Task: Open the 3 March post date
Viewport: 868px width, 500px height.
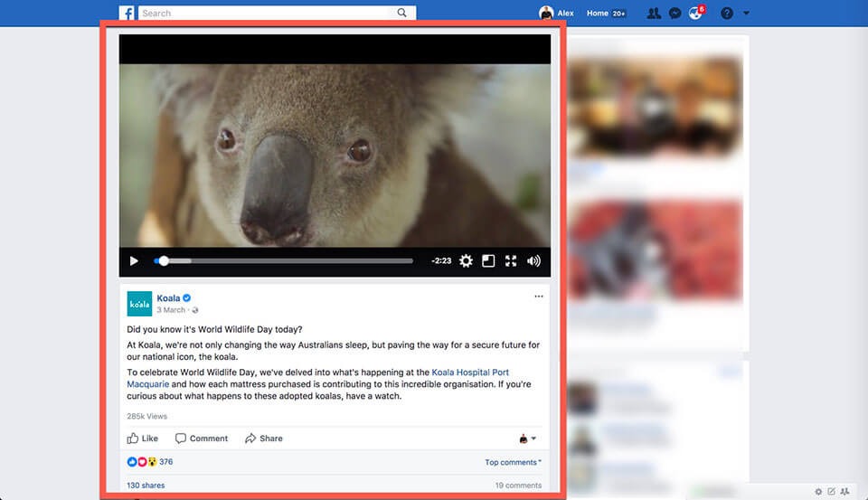Action: (171, 310)
